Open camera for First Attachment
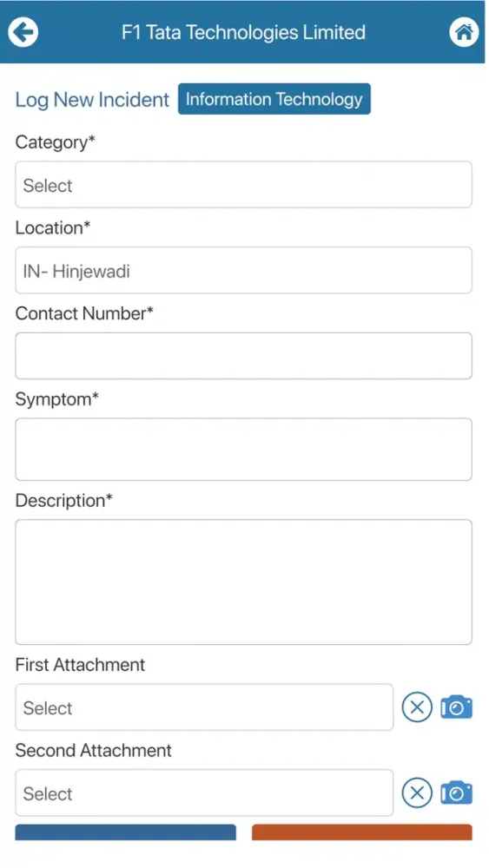The image size is (489, 868). (x=456, y=707)
